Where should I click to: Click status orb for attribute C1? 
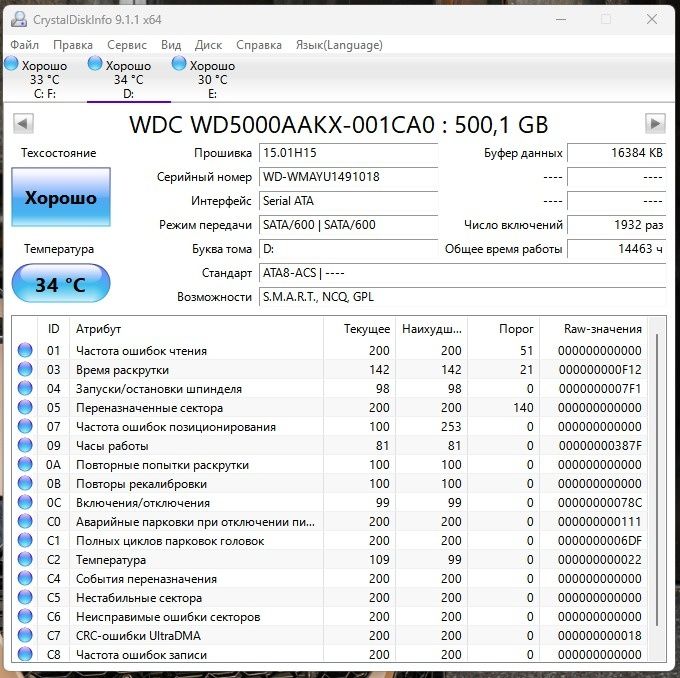click(x=25, y=540)
